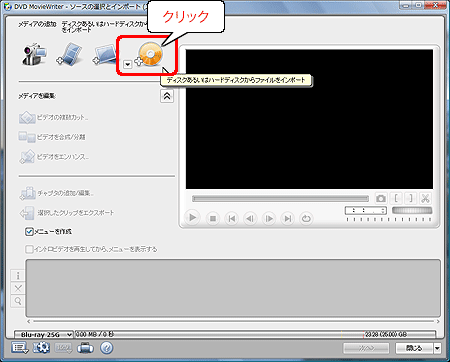Viewport: 450px width, 362px height.
Task: Click the Stop button under preview
Action: tap(213, 219)
